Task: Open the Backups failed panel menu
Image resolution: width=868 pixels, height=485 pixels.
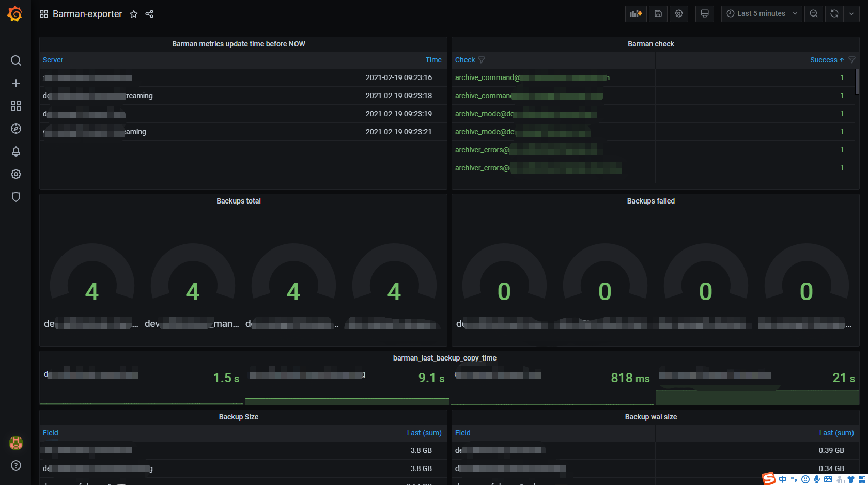Action: [x=650, y=201]
